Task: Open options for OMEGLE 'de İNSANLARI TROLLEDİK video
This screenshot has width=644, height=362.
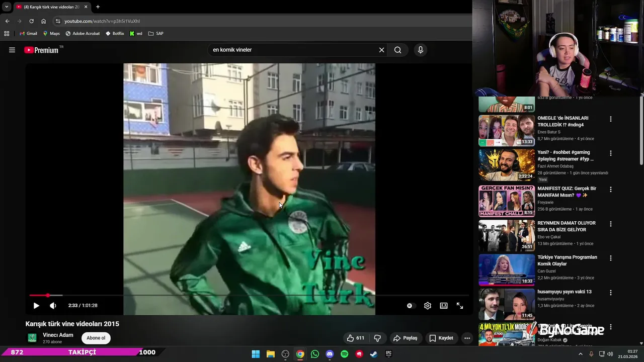Action: coord(611,119)
